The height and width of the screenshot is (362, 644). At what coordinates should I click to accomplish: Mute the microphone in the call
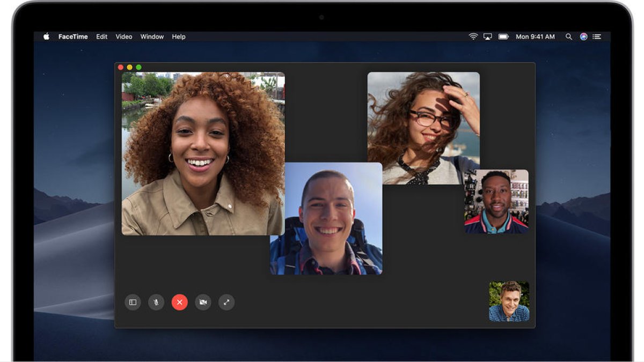[x=156, y=302]
